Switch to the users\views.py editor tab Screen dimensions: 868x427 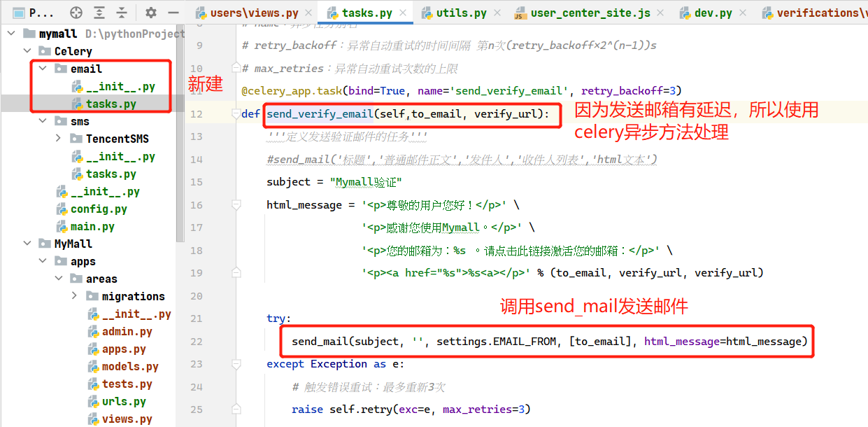[255, 13]
